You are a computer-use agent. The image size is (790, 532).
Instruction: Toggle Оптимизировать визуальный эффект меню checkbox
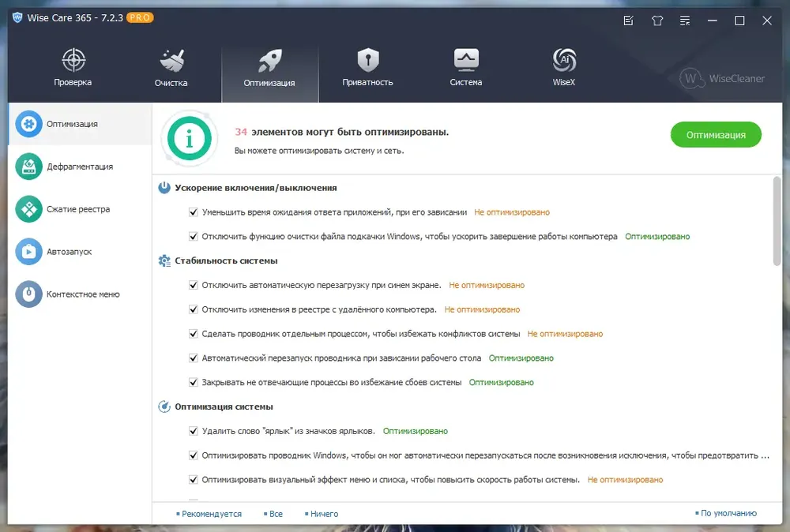pos(193,480)
